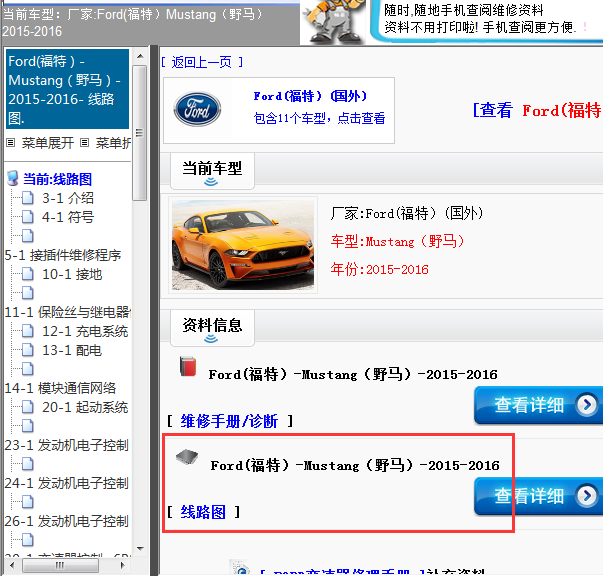Screen dimensions: 603x576
Task: Click the 查看 Ford(福特) link on the right
Action: click(537, 110)
